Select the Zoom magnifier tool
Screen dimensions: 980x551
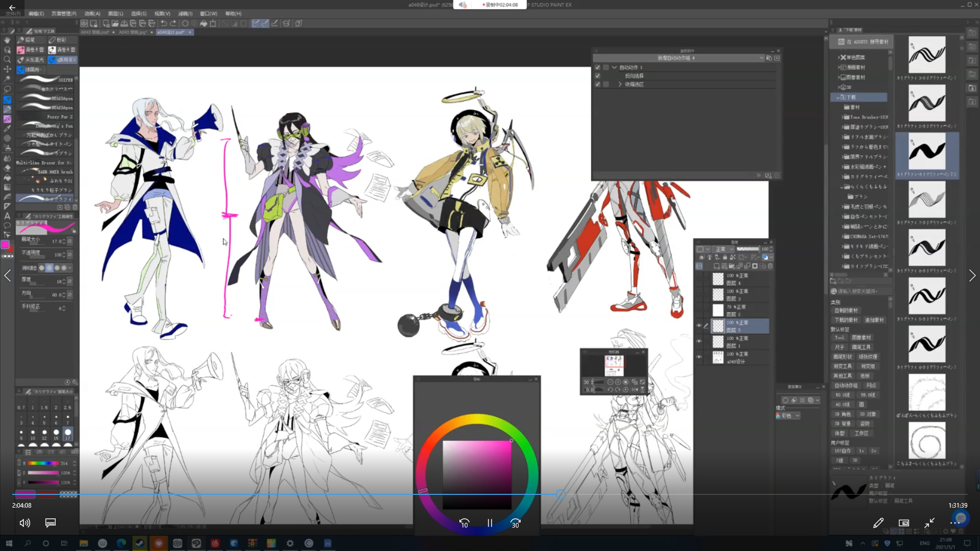[x=7, y=59]
